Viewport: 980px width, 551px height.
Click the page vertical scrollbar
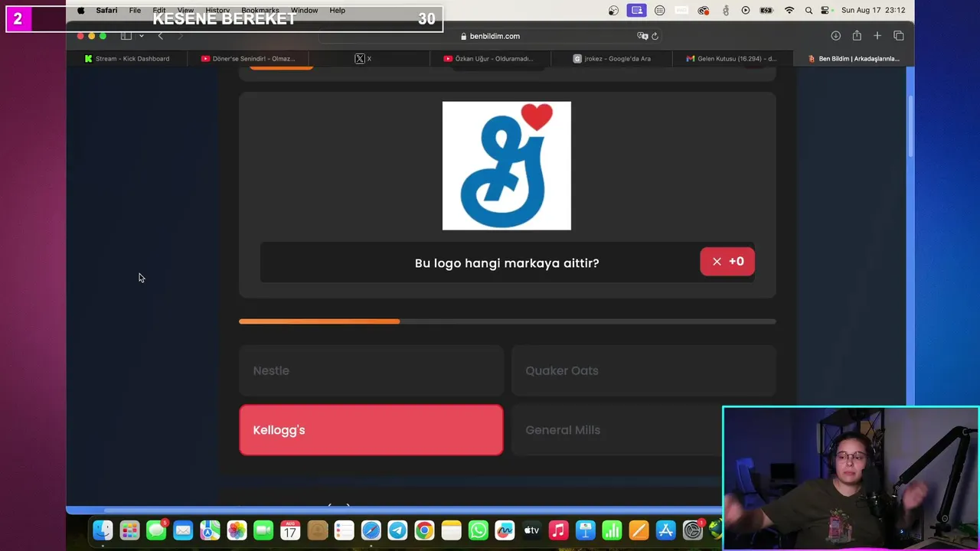point(910,126)
